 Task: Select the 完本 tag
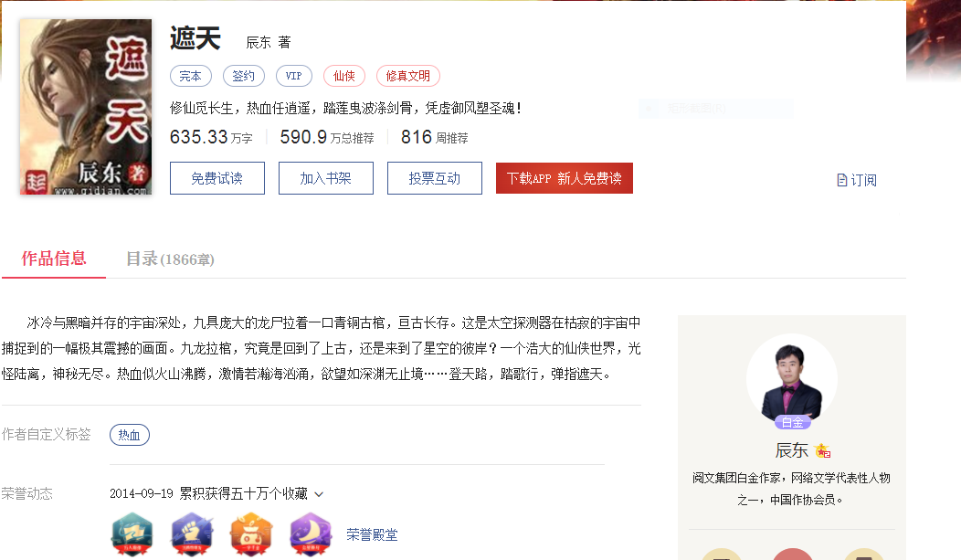tap(191, 76)
